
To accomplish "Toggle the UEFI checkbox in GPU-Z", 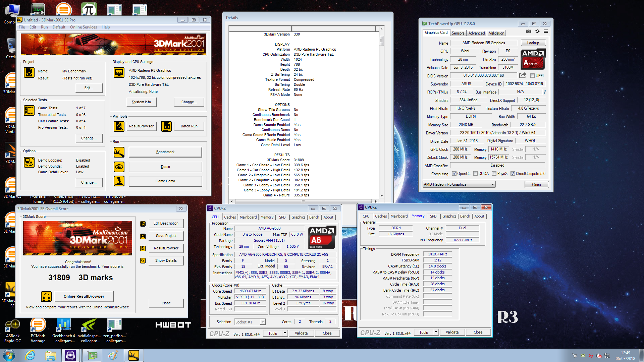I will pos(532,76).
